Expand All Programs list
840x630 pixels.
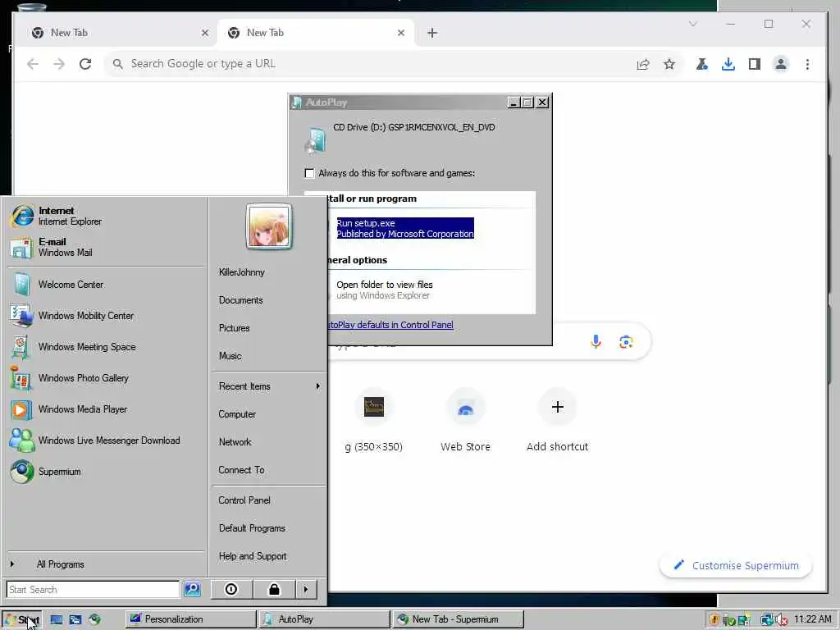[106, 564]
